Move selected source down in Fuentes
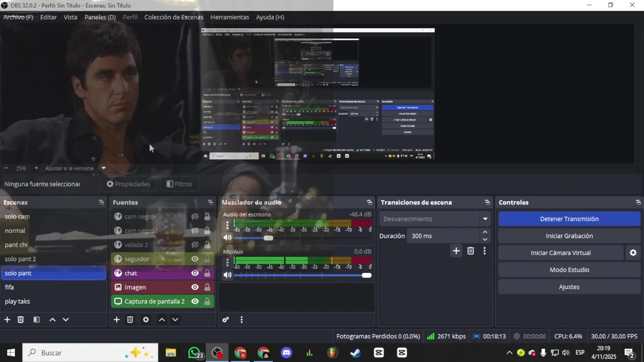Viewport: 644px width, 362px height. tap(175, 320)
